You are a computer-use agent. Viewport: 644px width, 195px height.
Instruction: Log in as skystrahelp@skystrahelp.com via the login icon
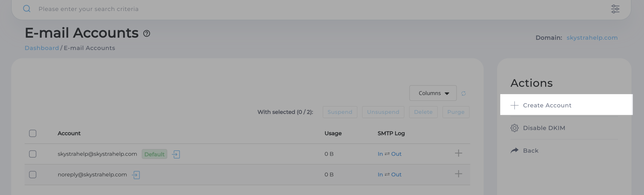point(176,154)
